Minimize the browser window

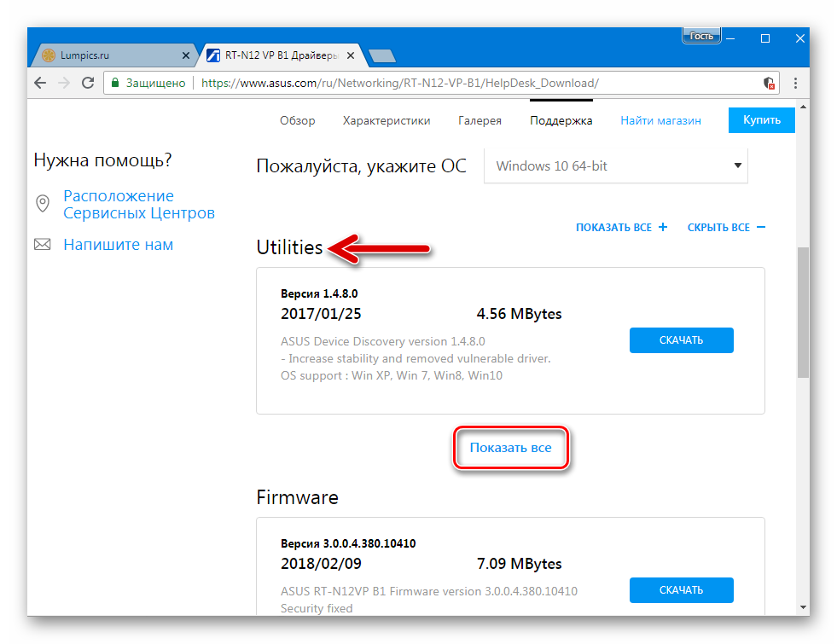tap(730, 38)
